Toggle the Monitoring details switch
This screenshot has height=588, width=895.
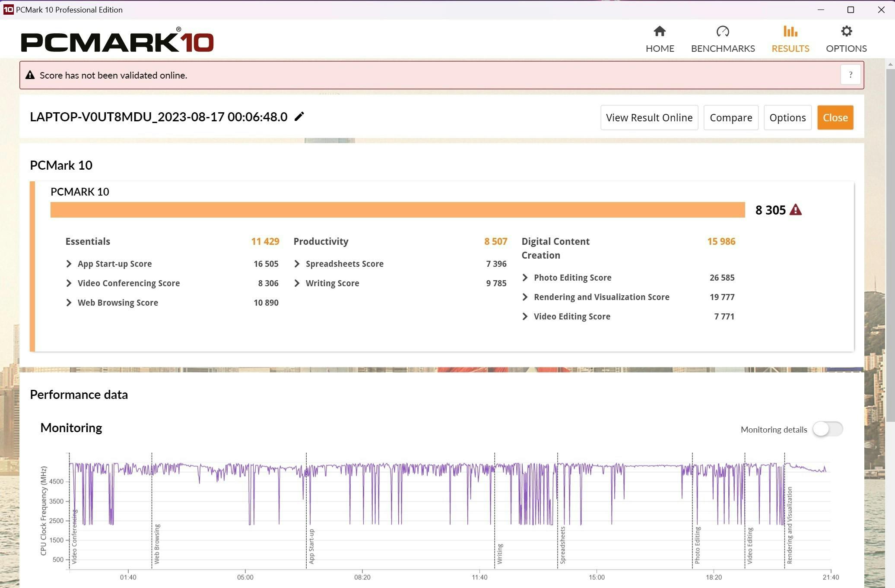(x=827, y=429)
